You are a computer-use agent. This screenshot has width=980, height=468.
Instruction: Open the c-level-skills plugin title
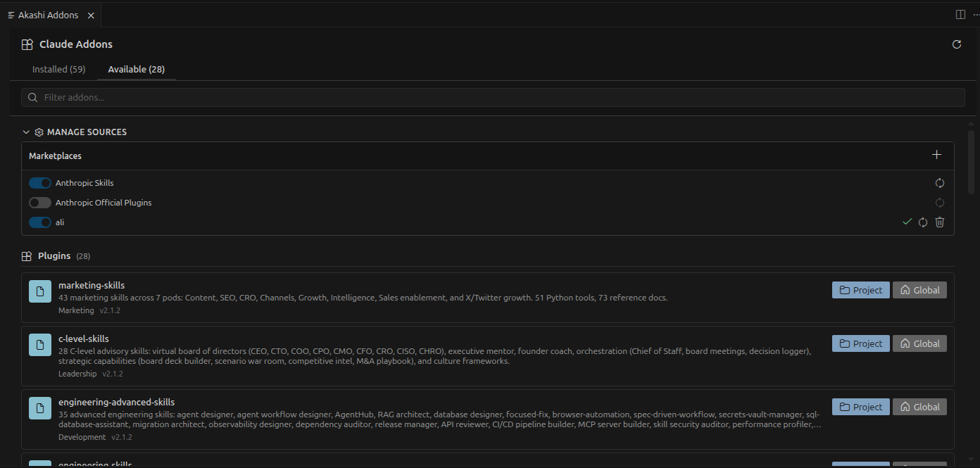click(84, 339)
